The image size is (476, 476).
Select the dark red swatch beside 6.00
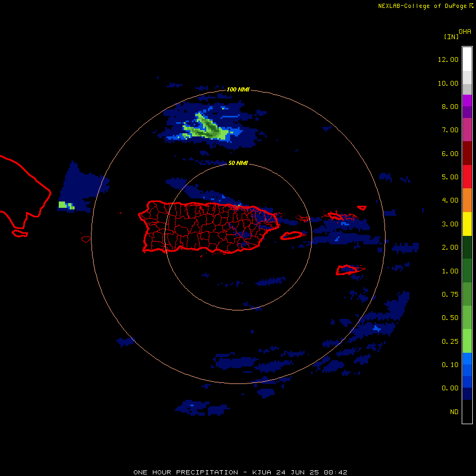467,153
